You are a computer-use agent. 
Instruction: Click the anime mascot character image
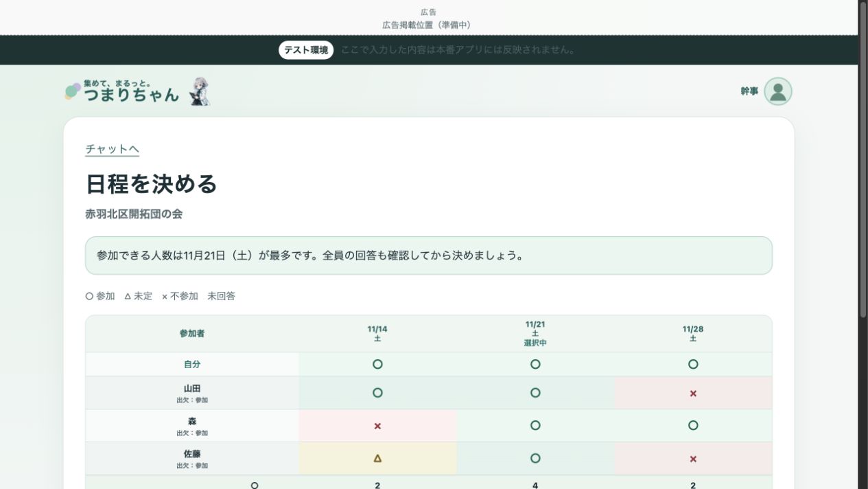pyautogui.click(x=200, y=91)
